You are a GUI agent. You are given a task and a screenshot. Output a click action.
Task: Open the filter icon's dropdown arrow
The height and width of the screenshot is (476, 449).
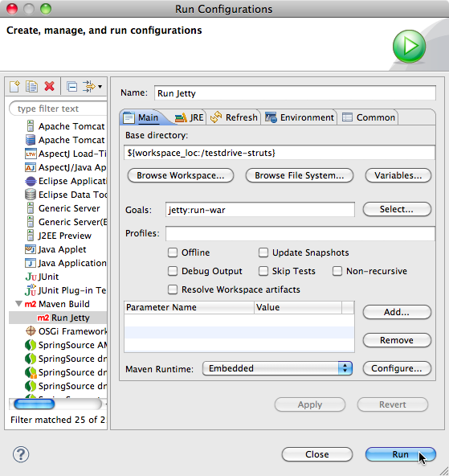100,87
